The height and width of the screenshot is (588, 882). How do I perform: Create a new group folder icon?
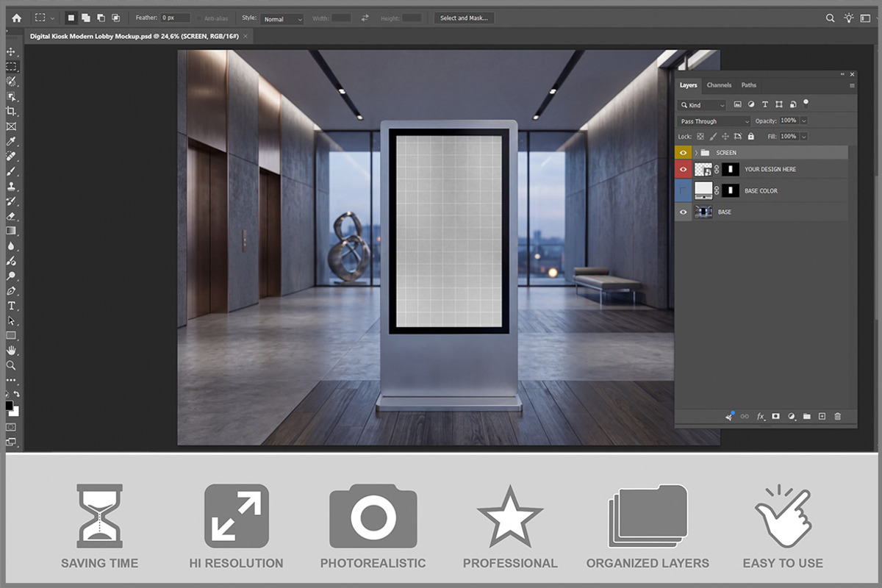point(806,417)
